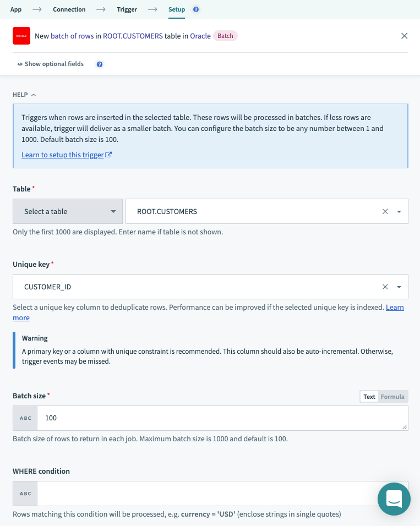Expand the Unique key dropdown arrow
The image size is (420, 526).
click(x=399, y=287)
